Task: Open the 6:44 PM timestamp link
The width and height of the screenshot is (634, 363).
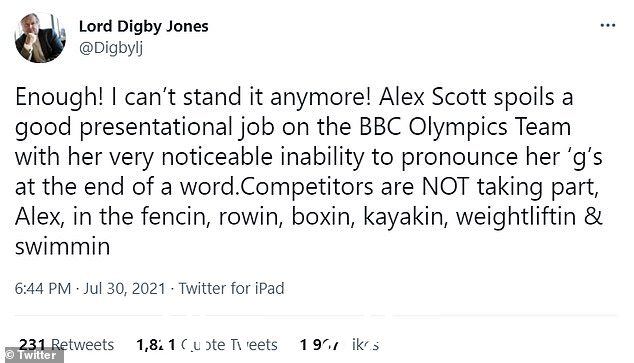Action: [x=43, y=289]
